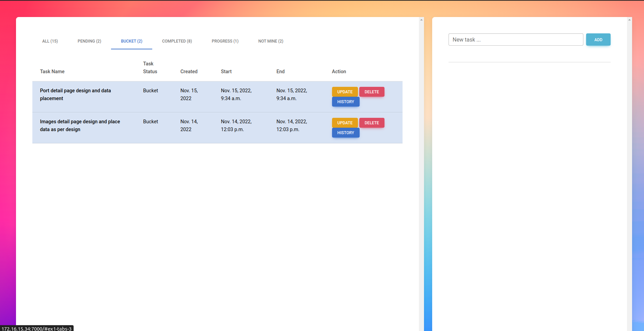
Task: Click the End column header
Action: point(280,72)
